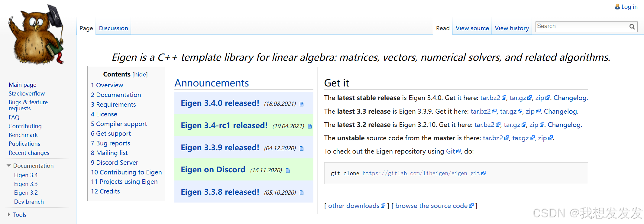Hide the Contents table
The image size is (644, 224).
pyautogui.click(x=140, y=74)
